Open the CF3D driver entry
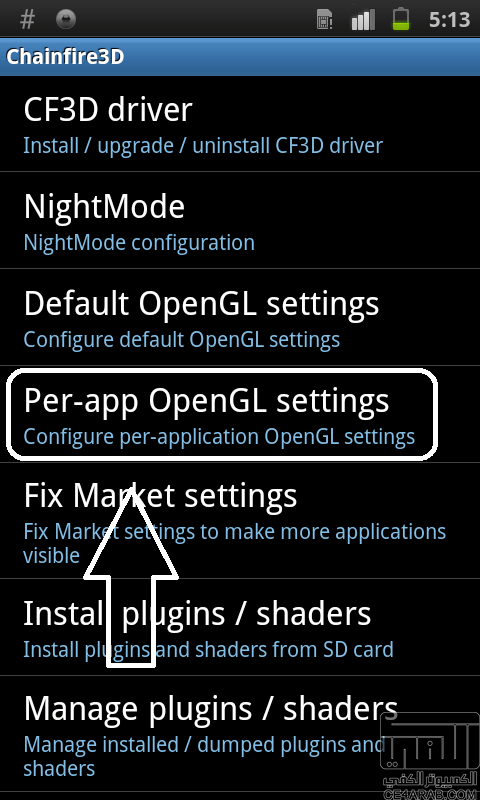 pyautogui.click(x=240, y=124)
